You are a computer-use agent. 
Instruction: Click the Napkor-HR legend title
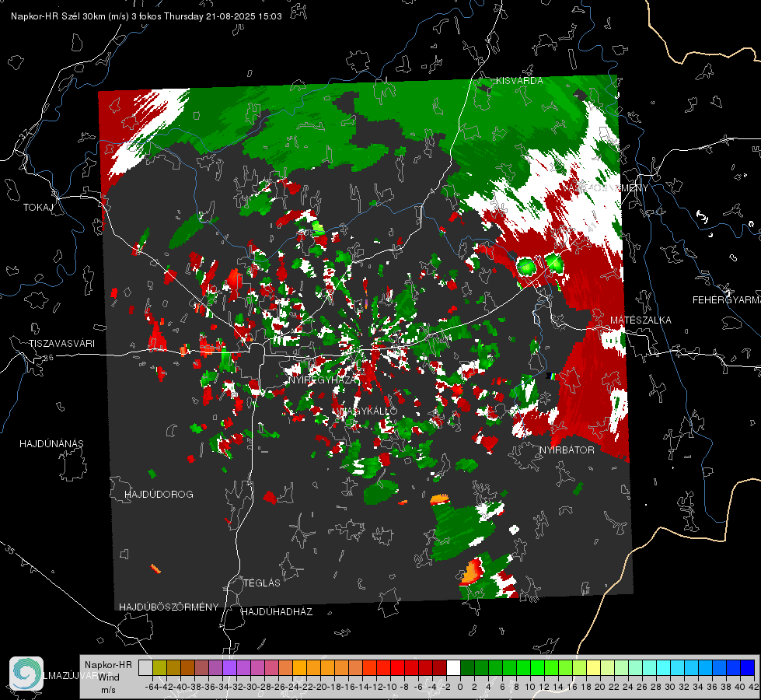(108, 664)
